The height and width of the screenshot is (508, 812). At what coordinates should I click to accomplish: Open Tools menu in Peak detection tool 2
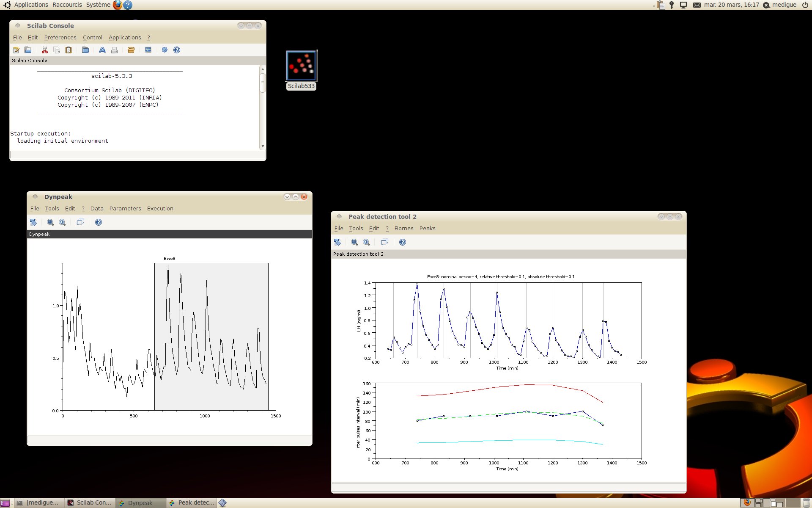point(356,229)
